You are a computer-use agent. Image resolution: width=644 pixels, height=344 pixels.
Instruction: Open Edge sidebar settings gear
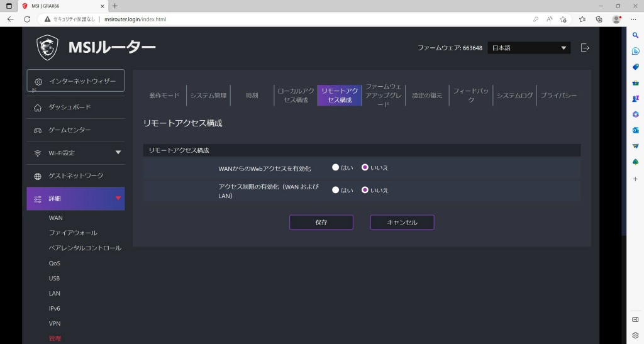coord(635,335)
